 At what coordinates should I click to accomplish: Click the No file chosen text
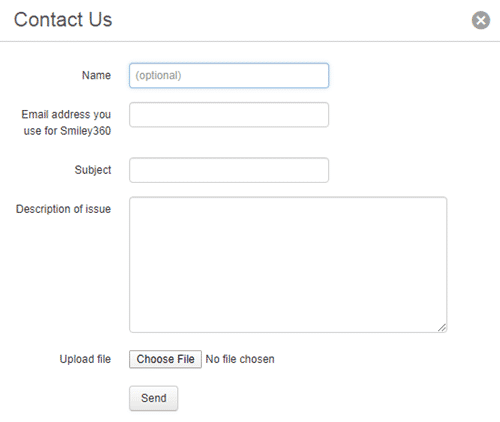coord(240,359)
